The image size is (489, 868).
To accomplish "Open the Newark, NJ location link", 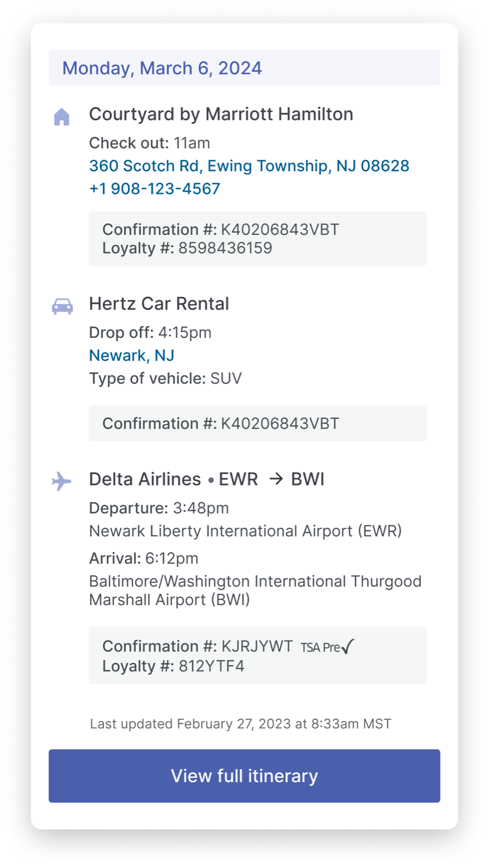I will tap(131, 355).
